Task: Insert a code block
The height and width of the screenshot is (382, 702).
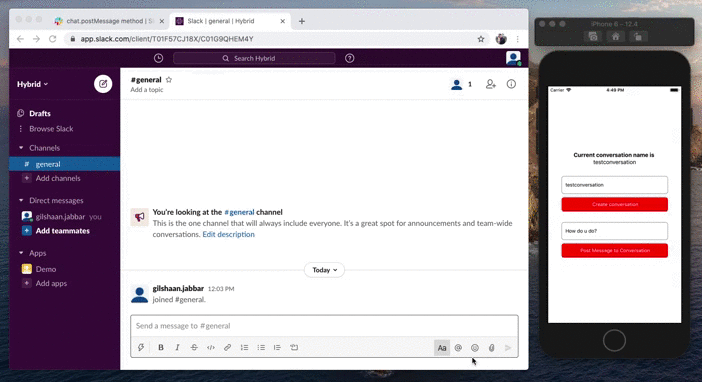Action: 294,348
